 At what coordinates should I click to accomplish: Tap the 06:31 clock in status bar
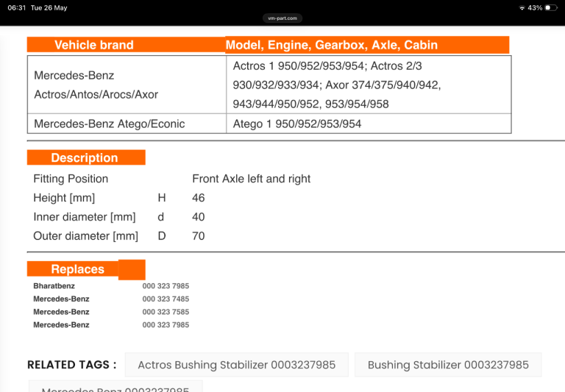click(x=17, y=7)
